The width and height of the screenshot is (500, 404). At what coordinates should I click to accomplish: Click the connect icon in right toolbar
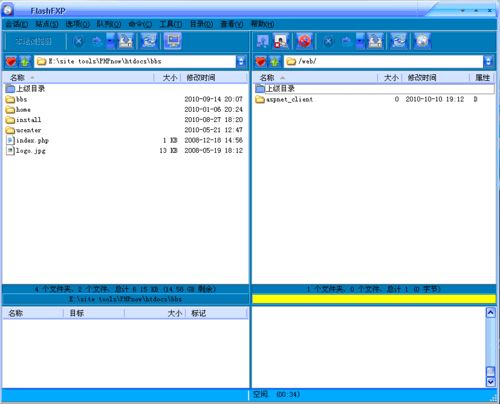coord(263,41)
